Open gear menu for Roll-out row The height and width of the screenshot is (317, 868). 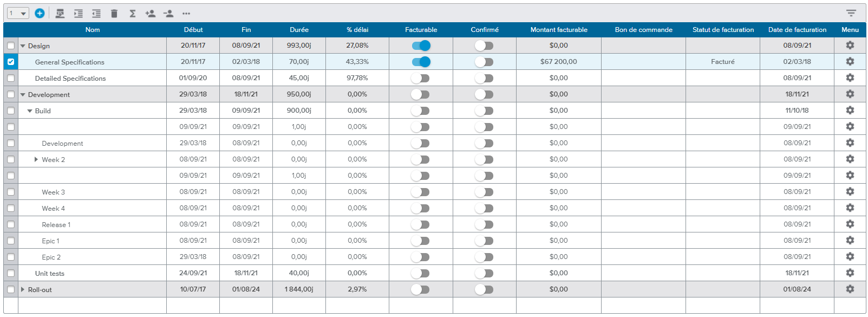point(850,289)
